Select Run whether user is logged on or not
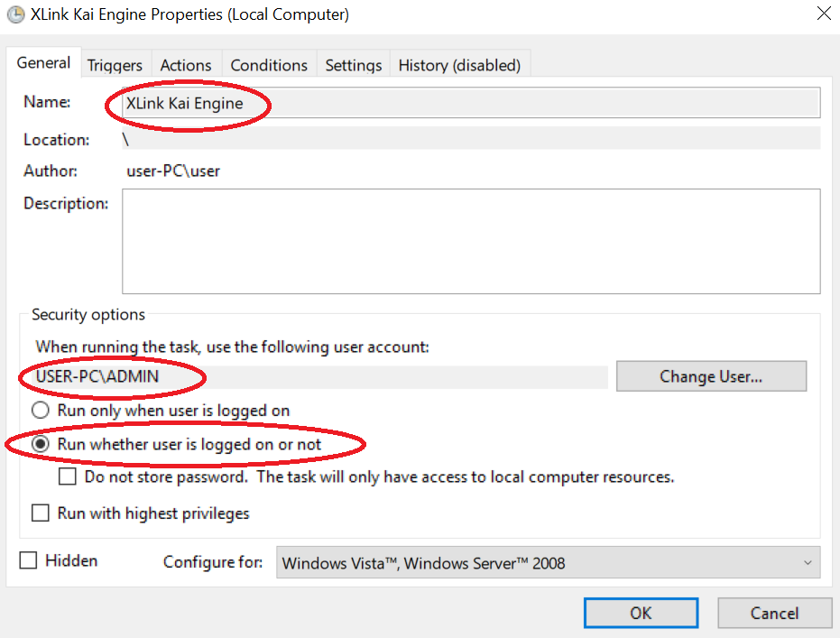The width and height of the screenshot is (840, 638). [x=176, y=445]
